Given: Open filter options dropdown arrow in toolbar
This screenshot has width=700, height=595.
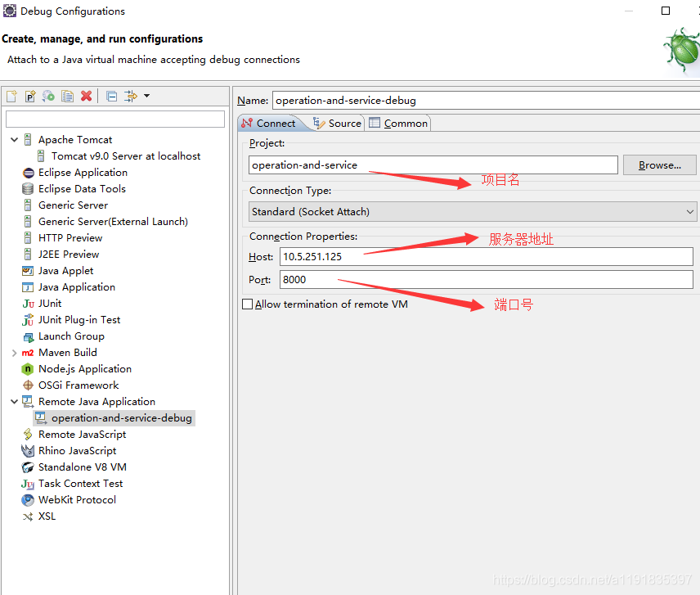Looking at the screenshot, I should coord(146,96).
